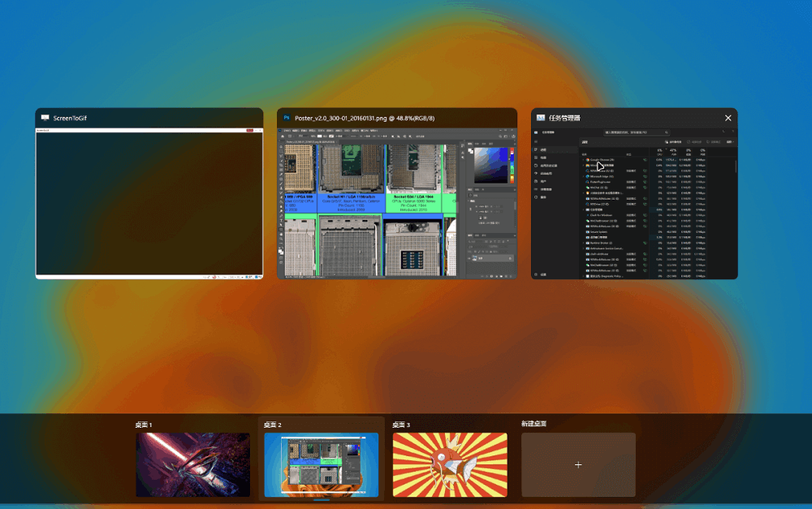This screenshot has height=509, width=812.
Task: Click the Photoshop Ps icon in preview title
Action: coord(287,118)
